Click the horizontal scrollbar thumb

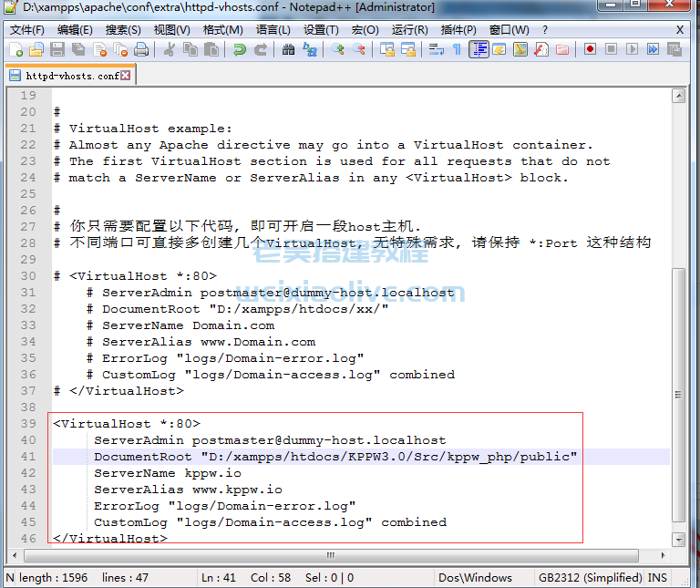point(331,556)
